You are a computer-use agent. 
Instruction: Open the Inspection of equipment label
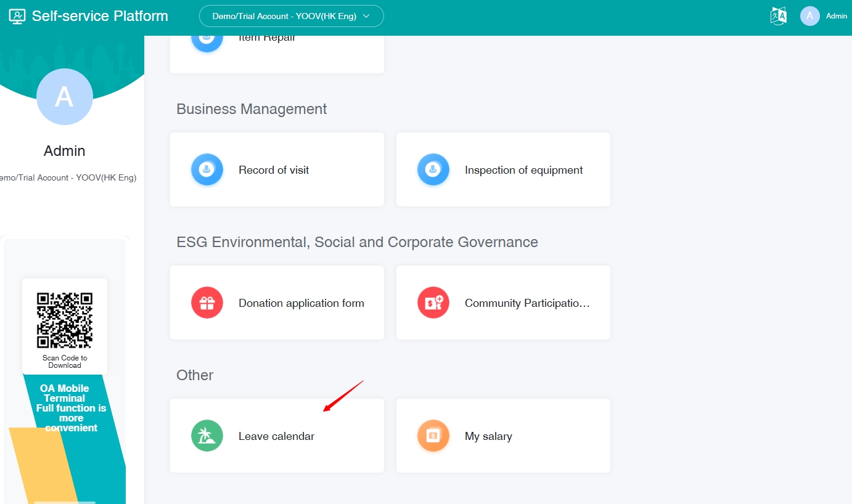523,170
